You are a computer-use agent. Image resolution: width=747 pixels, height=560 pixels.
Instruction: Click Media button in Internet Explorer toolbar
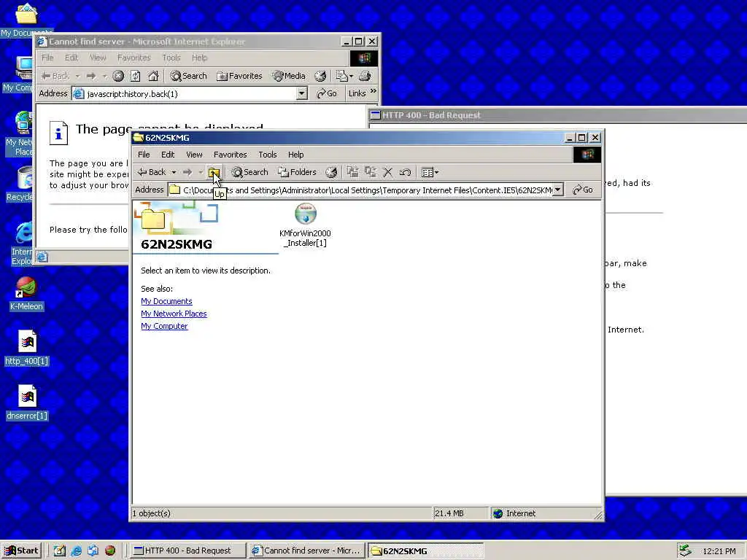[289, 76]
